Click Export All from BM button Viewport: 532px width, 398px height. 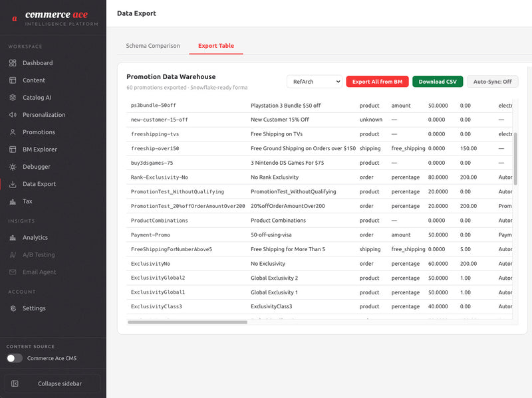(x=377, y=81)
